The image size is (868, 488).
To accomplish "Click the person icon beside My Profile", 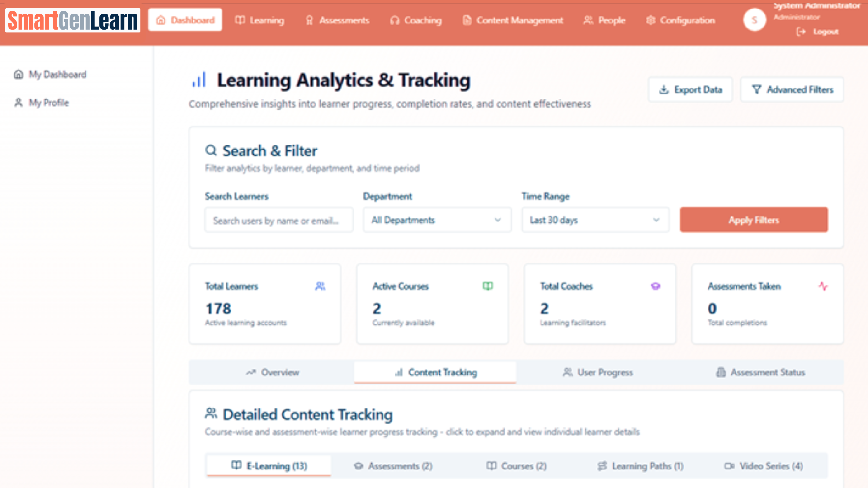I will point(19,103).
